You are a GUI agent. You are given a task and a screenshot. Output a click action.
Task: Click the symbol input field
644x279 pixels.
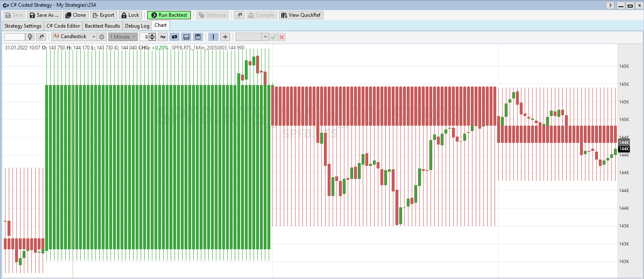tap(15, 37)
